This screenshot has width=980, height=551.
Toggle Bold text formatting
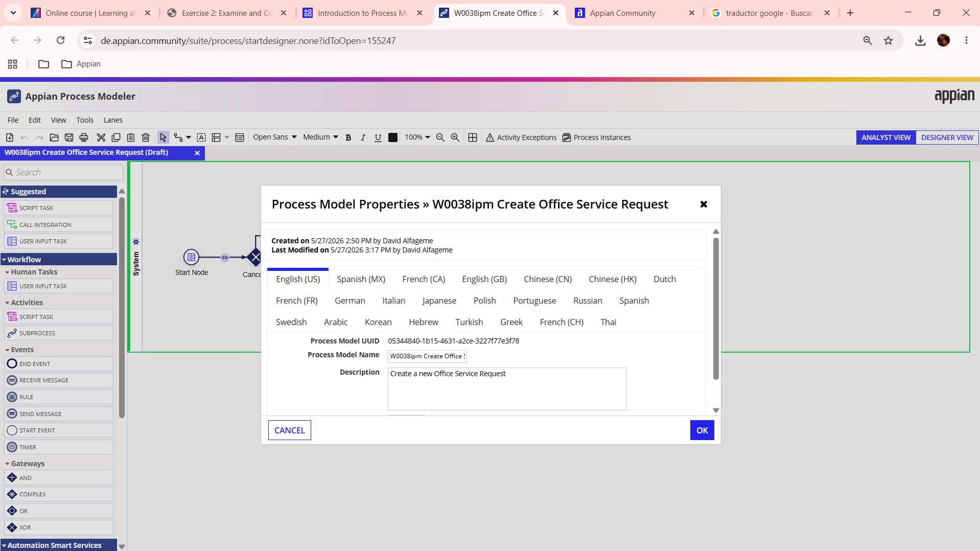click(x=348, y=137)
